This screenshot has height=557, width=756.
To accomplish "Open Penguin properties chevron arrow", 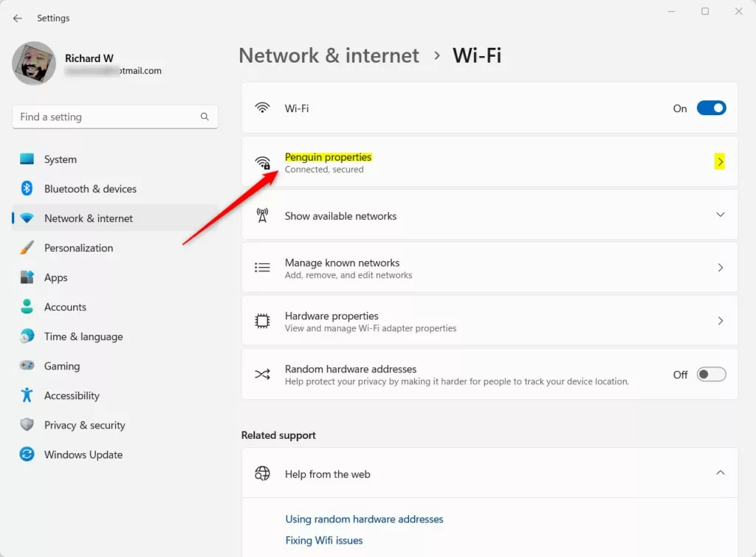I will [x=720, y=162].
